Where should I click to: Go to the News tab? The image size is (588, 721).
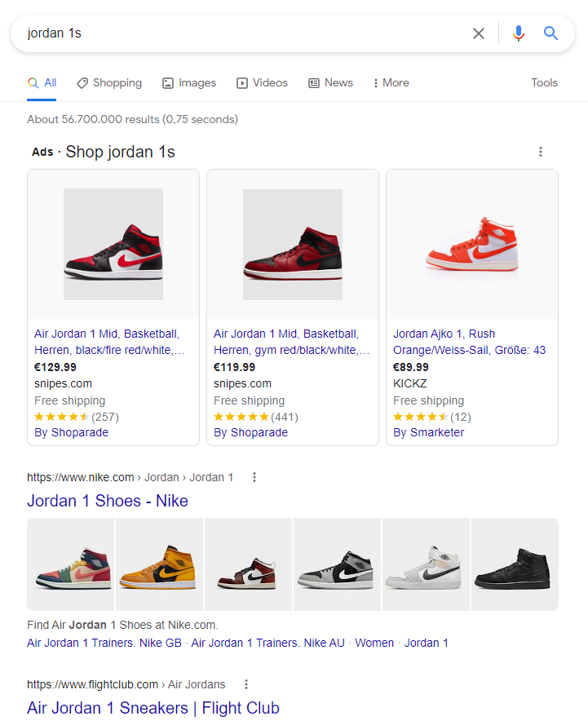(330, 83)
